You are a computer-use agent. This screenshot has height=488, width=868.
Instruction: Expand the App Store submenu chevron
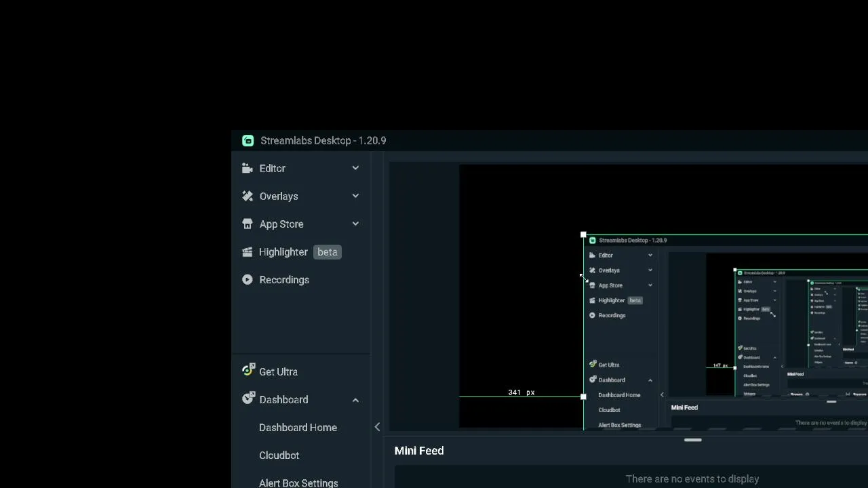355,224
